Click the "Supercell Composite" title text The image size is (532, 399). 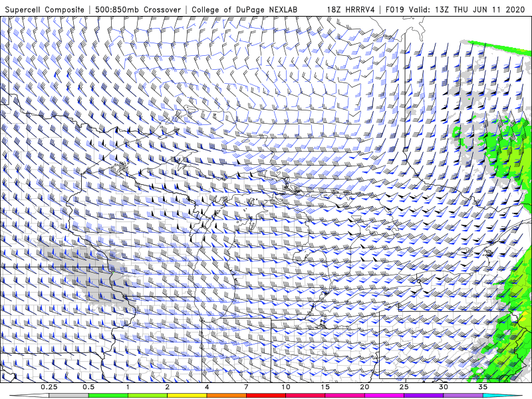pyautogui.click(x=45, y=9)
